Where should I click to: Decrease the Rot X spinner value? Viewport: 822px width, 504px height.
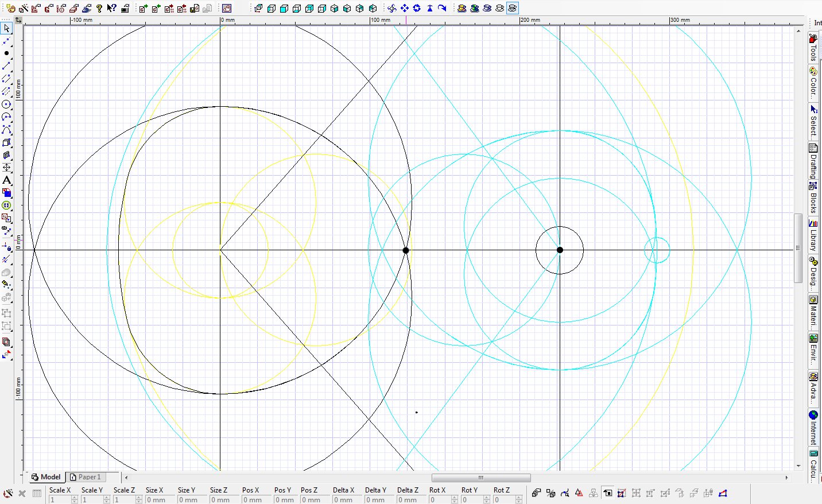click(x=455, y=502)
